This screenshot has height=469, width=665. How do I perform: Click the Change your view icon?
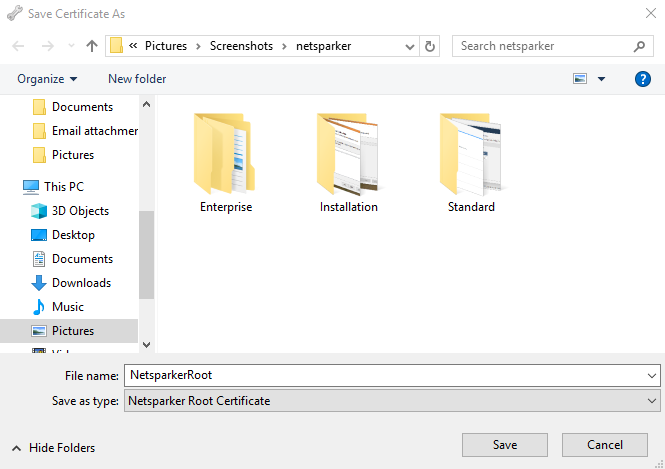pyautogui.click(x=580, y=79)
